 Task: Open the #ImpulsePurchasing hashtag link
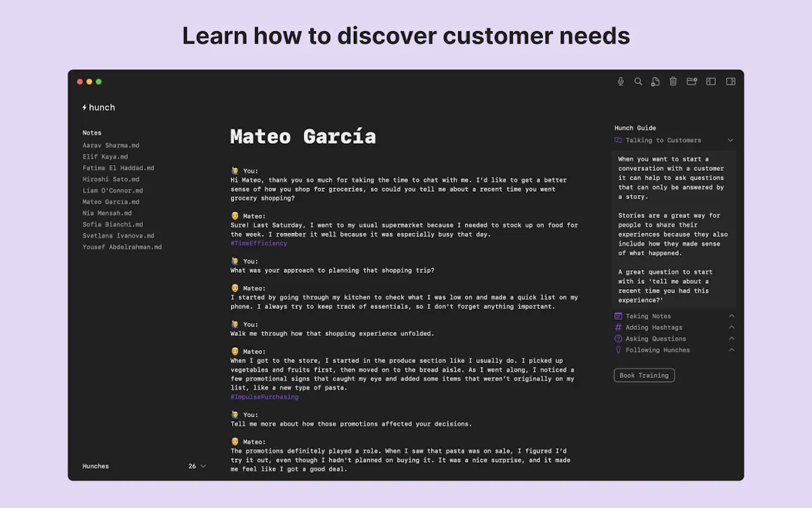coord(264,397)
